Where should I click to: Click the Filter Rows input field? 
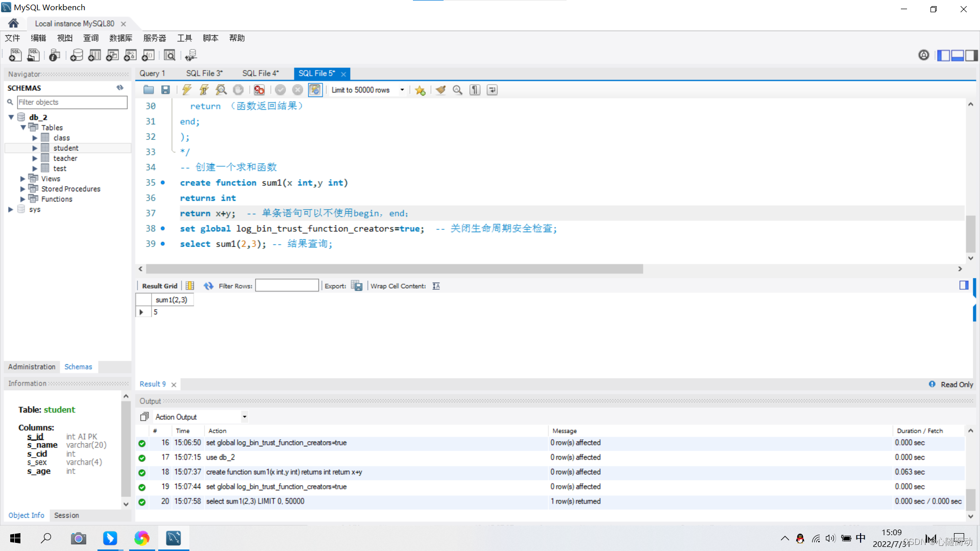click(287, 286)
